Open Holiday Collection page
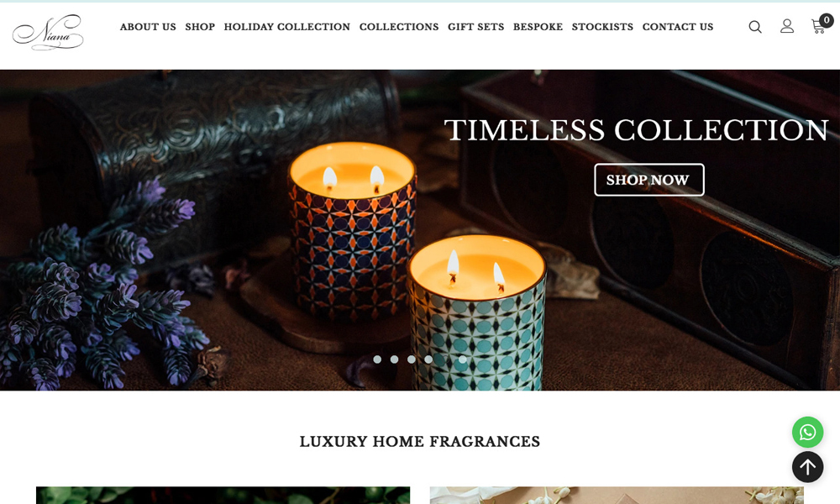840x504 pixels. pos(286,27)
